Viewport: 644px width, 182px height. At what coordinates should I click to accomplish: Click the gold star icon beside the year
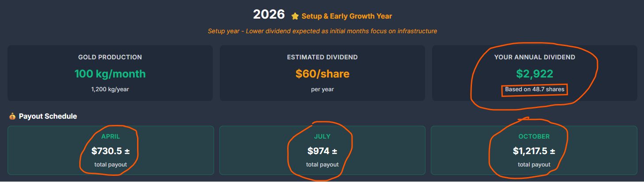[295, 16]
